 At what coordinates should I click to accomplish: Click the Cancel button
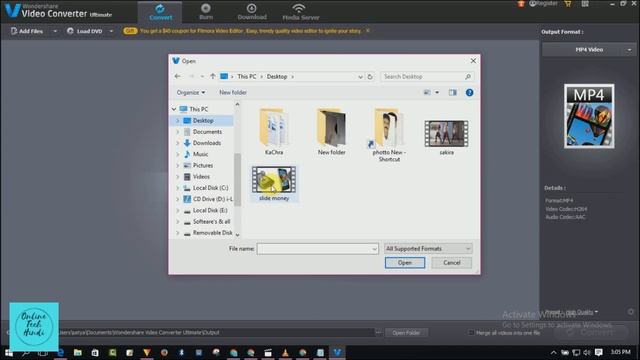coord(451,263)
